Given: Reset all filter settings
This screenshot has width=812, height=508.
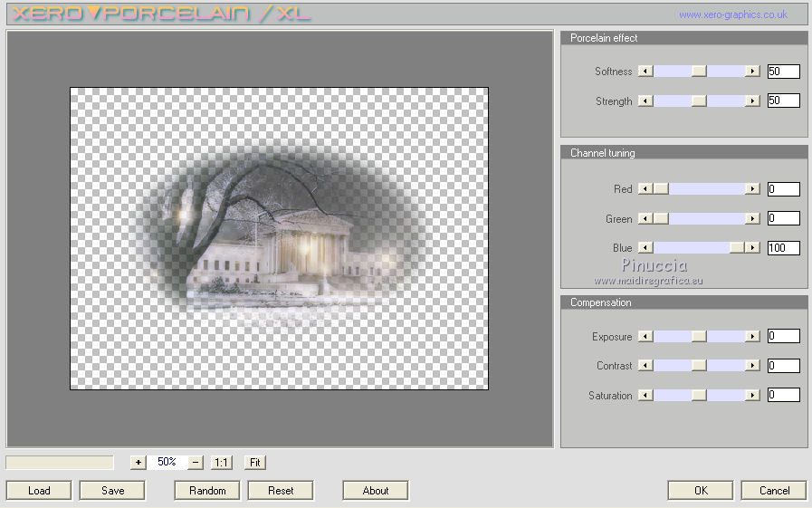Looking at the screenshot, I should pos(281,491).
